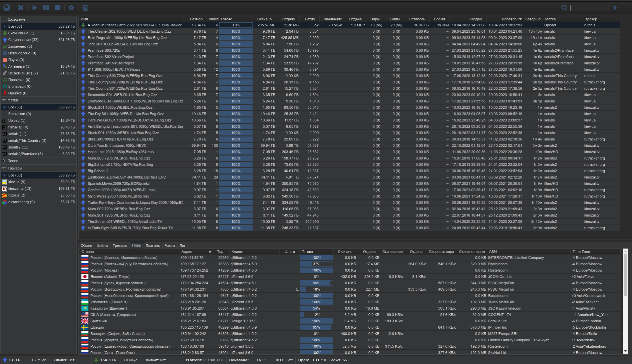Select the Проверка (0) filter

[x=38, y=80]
